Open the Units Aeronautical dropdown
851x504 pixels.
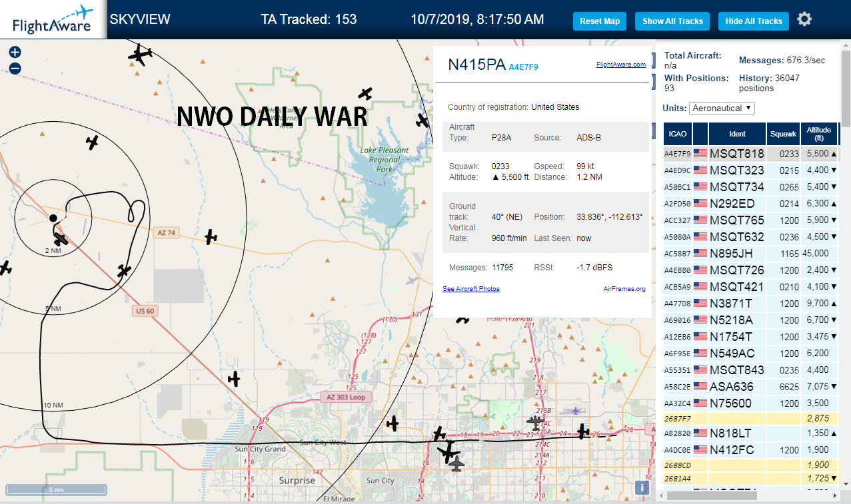(x=722, y=108)
